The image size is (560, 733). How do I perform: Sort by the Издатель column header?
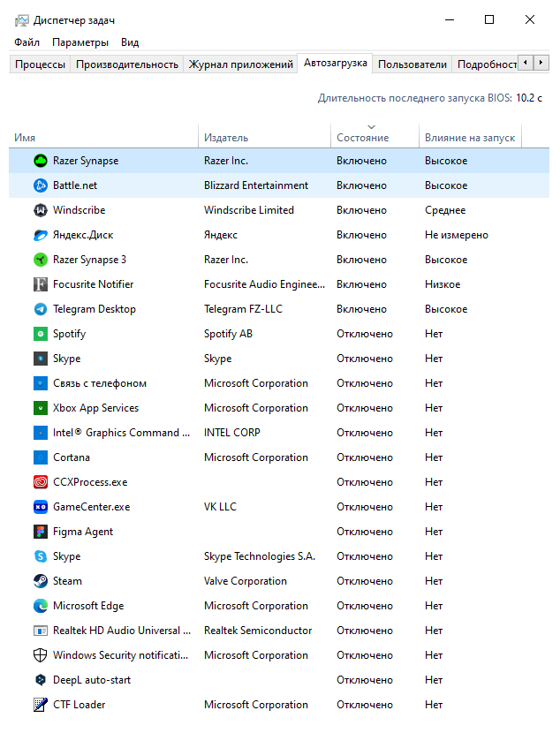pyautogui.click(x=265, y=138)
